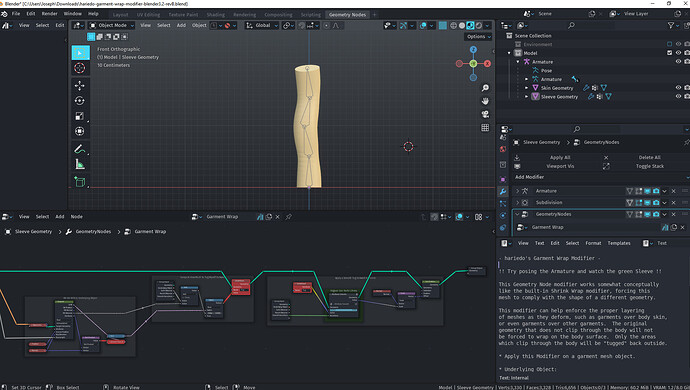Expand the Subdivision modifier panel
The width and height of the screenshot is (690, 390).
[x=518, y=202]
